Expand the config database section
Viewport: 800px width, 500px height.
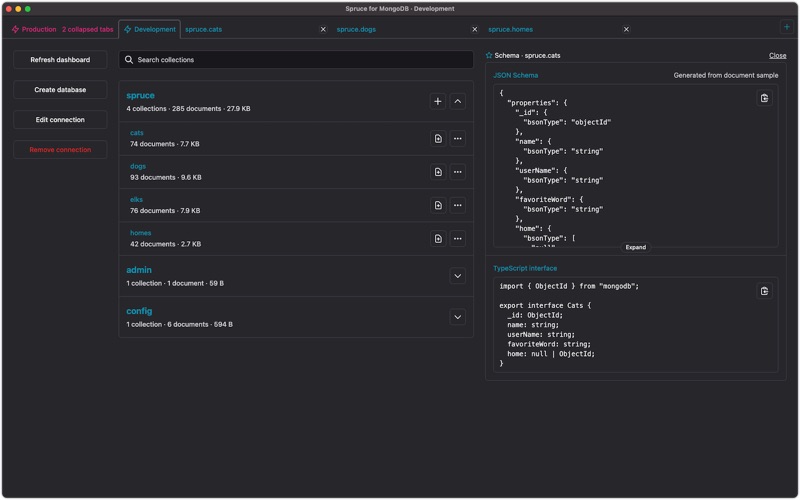[x=458, y=317]
